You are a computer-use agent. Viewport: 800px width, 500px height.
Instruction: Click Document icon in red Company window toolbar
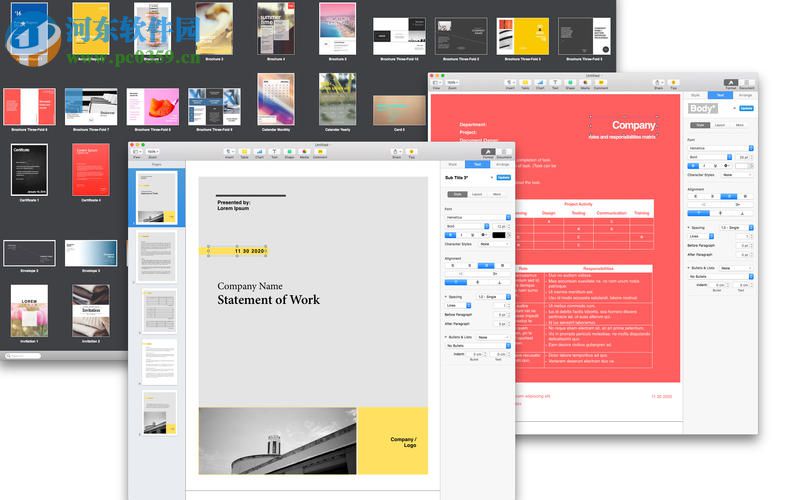coord(746,83)
